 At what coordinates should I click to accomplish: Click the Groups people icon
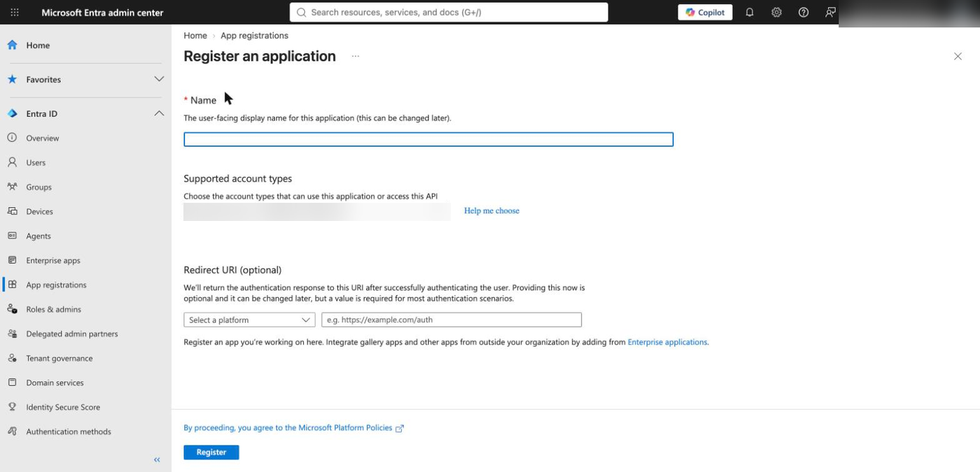point(12,187)
